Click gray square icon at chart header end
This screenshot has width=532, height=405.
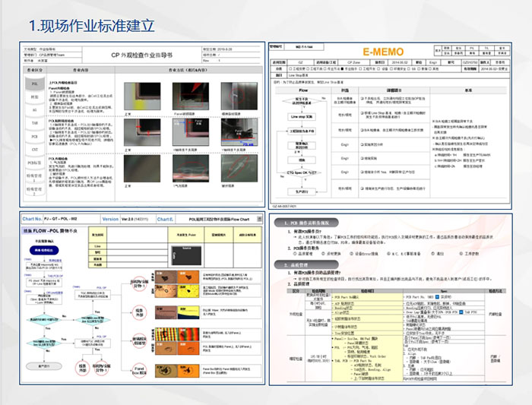(260, 219)
